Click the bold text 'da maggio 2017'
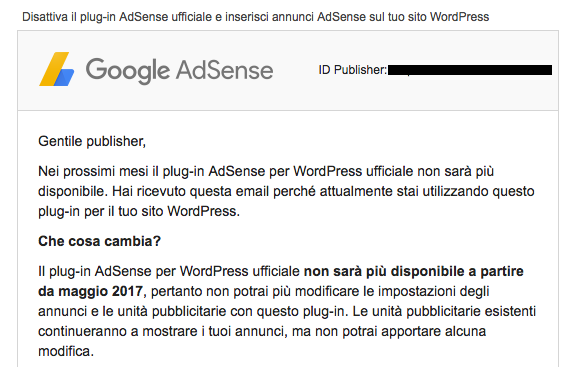The height and width of the screenshot is (367, 572). (x=90, y=291)
